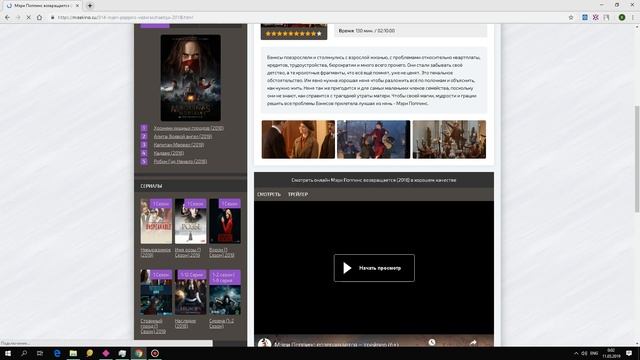Open the third movie still with lamplighters

coord(449,139)
